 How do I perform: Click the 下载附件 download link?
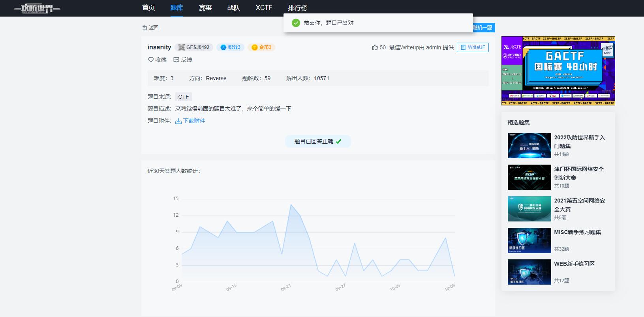(194, 121)
